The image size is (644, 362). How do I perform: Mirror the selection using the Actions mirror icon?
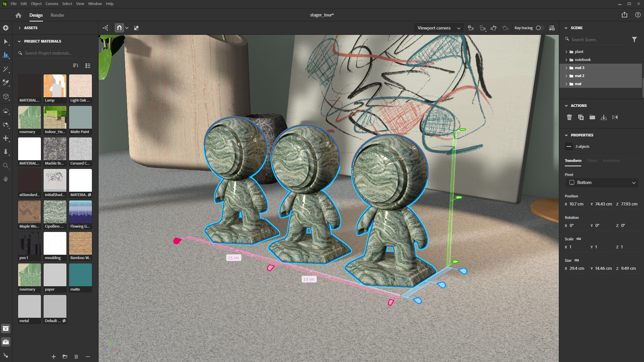pyautogui.click(x=615, y=117)
